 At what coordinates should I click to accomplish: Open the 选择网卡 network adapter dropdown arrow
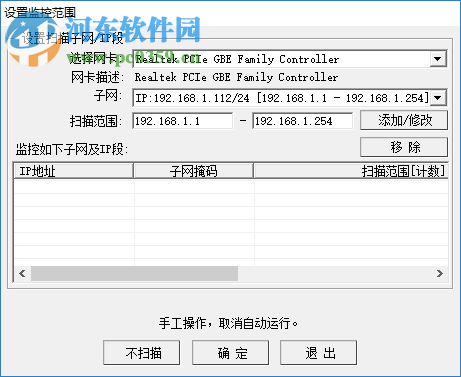point(438,59)
